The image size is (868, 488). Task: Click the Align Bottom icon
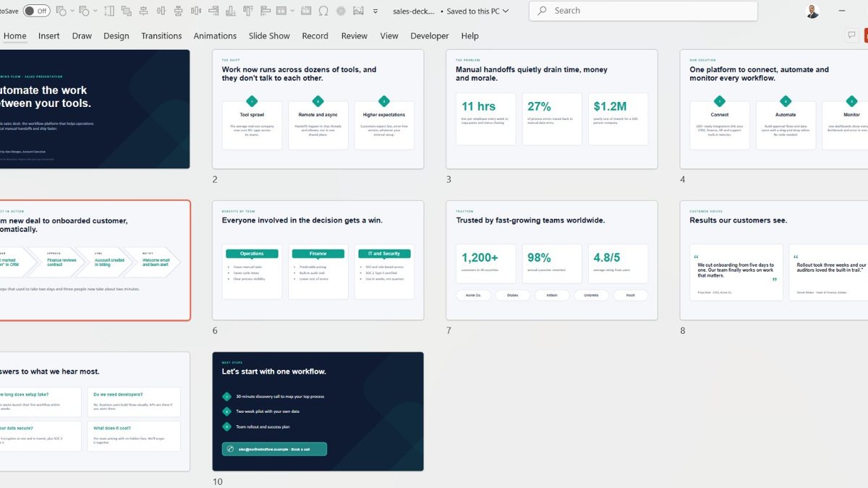point(231,11)
